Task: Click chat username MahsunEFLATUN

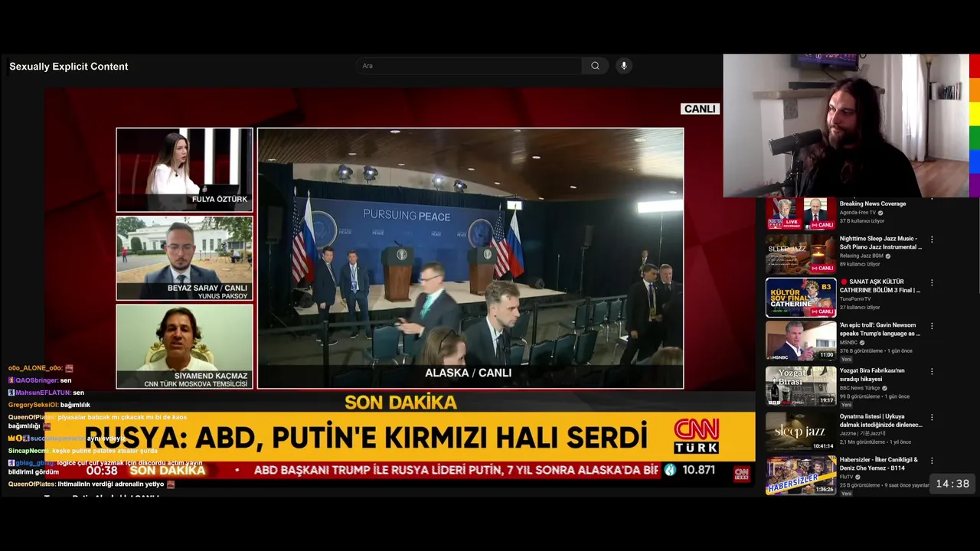Action: tap(43, 393)
